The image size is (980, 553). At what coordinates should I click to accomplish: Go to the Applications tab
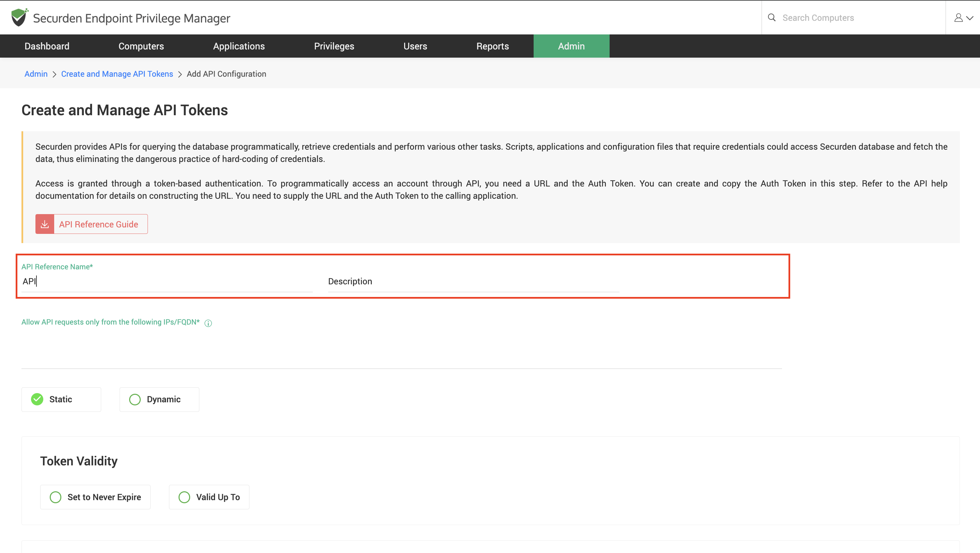pos(239,46)
